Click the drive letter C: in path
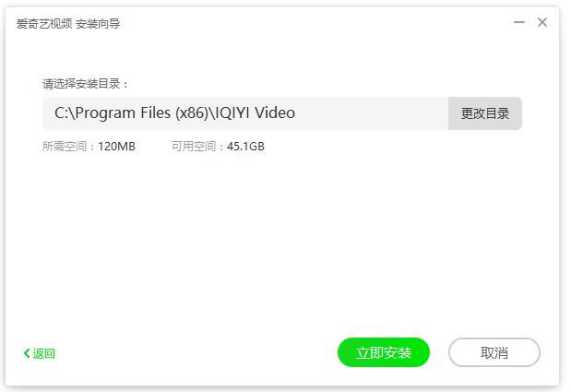Image resolution: width=571 pixels, height=392 pixels. point(61,113)
